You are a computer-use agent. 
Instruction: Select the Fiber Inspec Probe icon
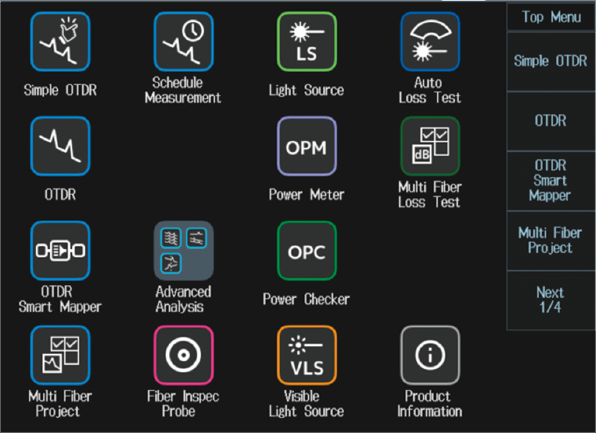pyautogui.click(x=183, y=355)
